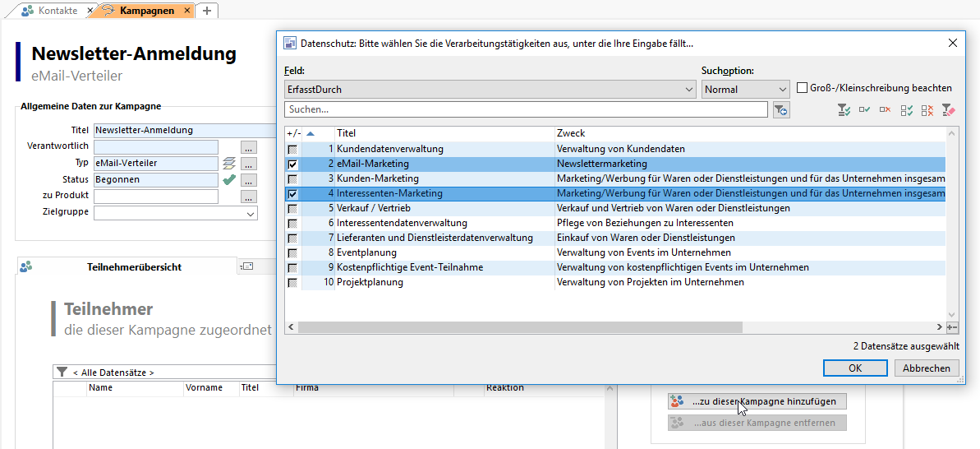The height and width of the screenshot is (449, 980).
Task: Click the horizontal scrollbar of the data grid
Action: (x=521, y=327)
